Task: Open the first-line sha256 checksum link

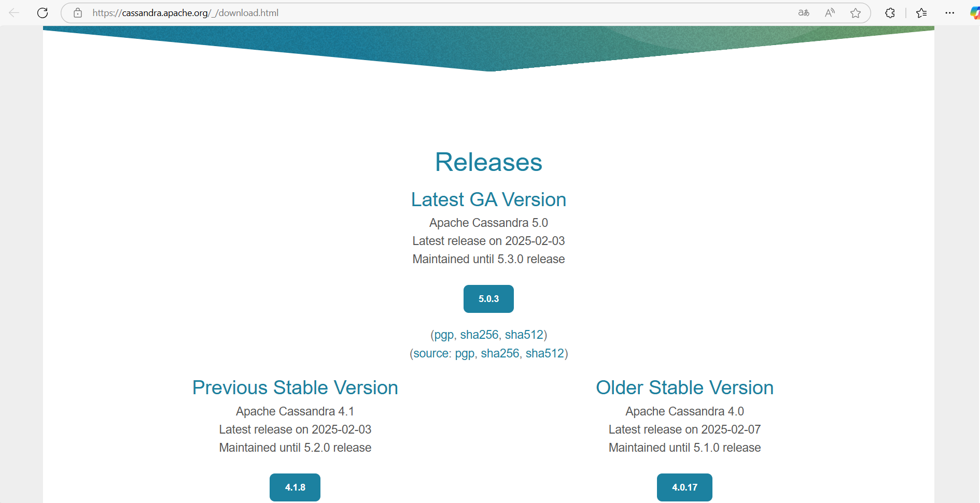Action: [x=479, y=335]
